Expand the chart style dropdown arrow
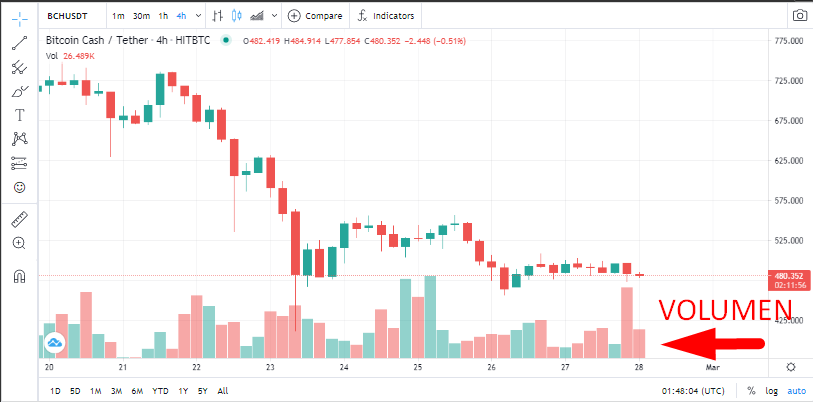The width and height of the screenshot is (813, 402). [x=274, y=16]
